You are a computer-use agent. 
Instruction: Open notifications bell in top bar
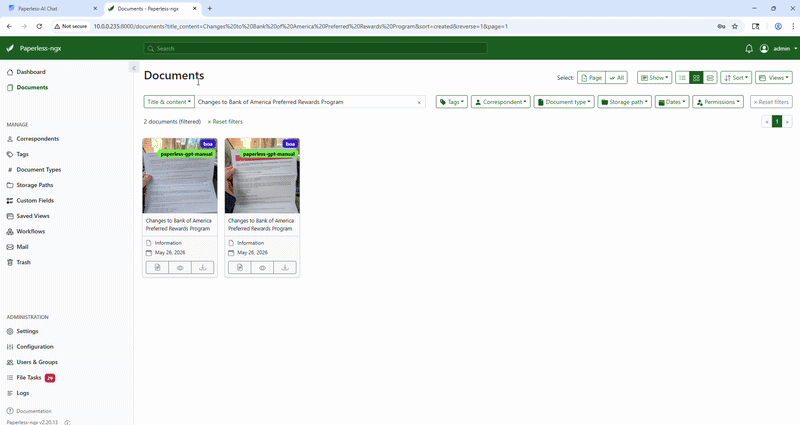click(x=749, y=48)
